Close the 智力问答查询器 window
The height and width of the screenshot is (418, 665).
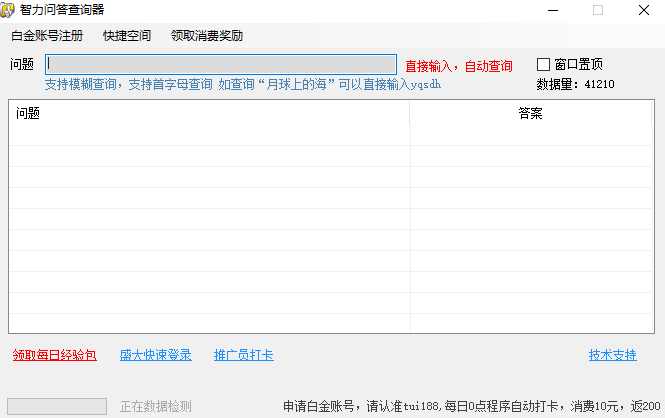(x=642, y=10)
